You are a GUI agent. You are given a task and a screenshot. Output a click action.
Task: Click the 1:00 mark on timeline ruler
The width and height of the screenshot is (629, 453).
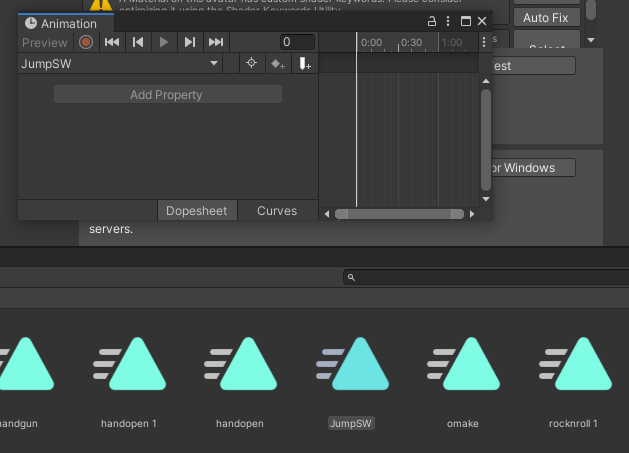(452, 43)
